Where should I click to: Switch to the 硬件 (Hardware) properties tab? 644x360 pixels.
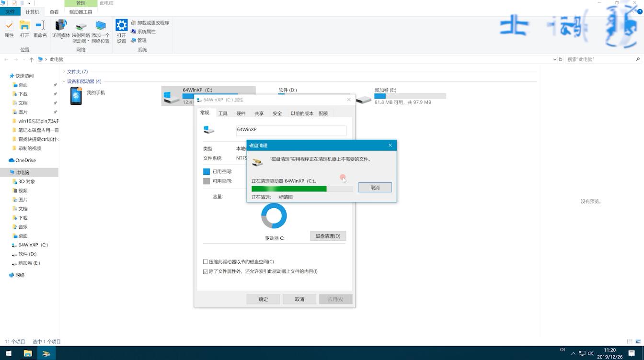click(x=241, y=113)
